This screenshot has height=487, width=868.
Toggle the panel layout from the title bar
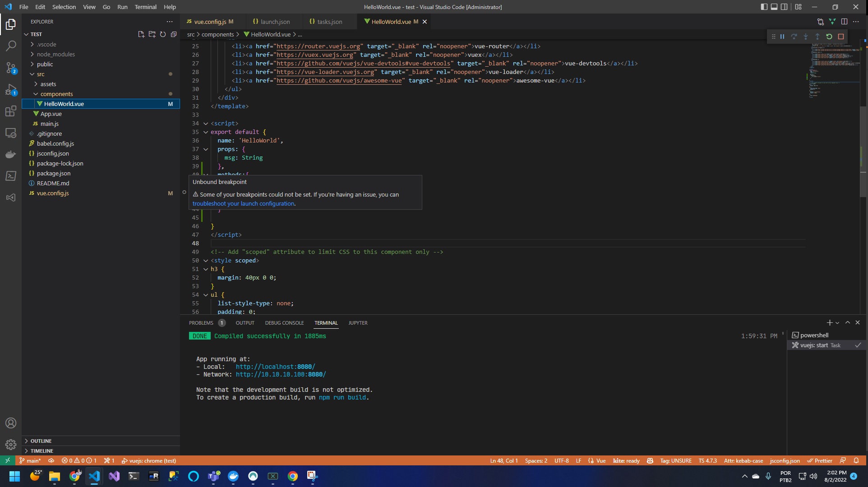tap(775, 7)
